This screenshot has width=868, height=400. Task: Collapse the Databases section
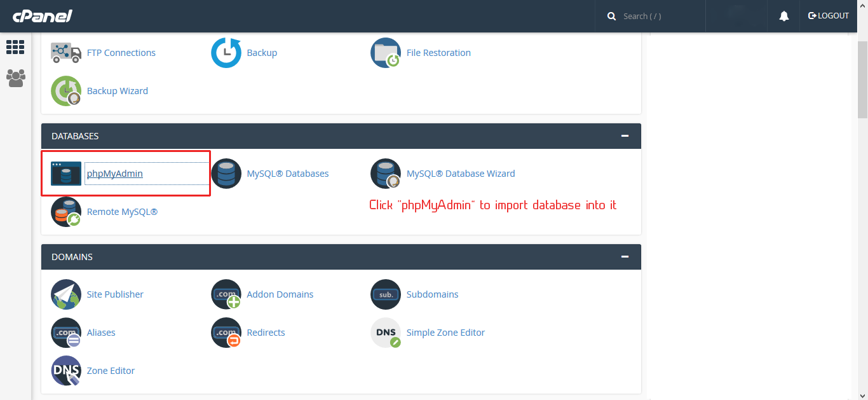(x=625, y=136)
